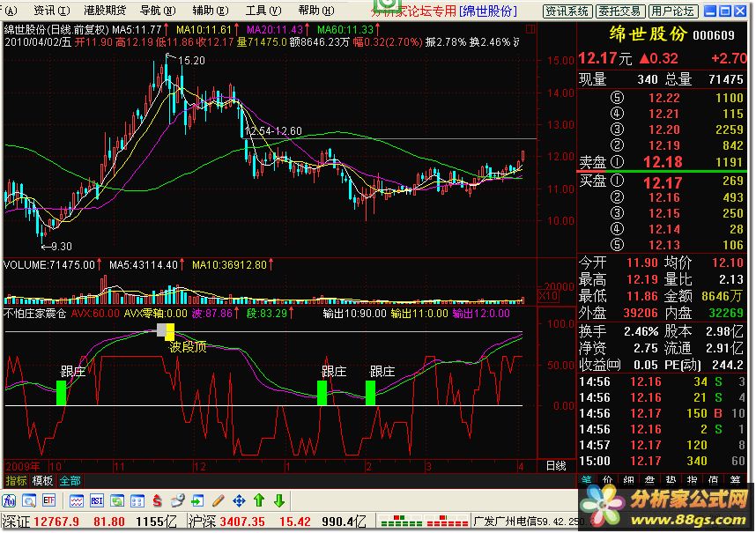
Task: Click the satellite dish data icon
Action: point(177,500)
